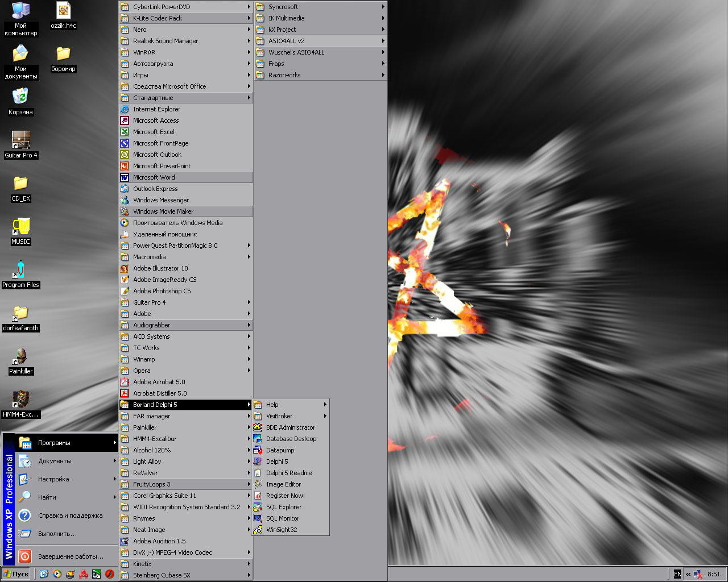Select the боромир folder on desktop

pos(63,59)
